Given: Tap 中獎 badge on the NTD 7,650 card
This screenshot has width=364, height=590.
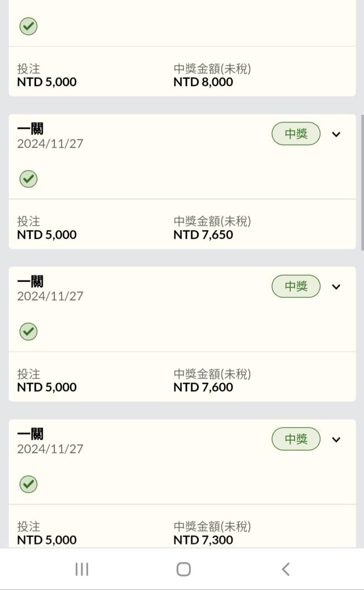Looking at the screenshot, I should [x=296, y=134].
